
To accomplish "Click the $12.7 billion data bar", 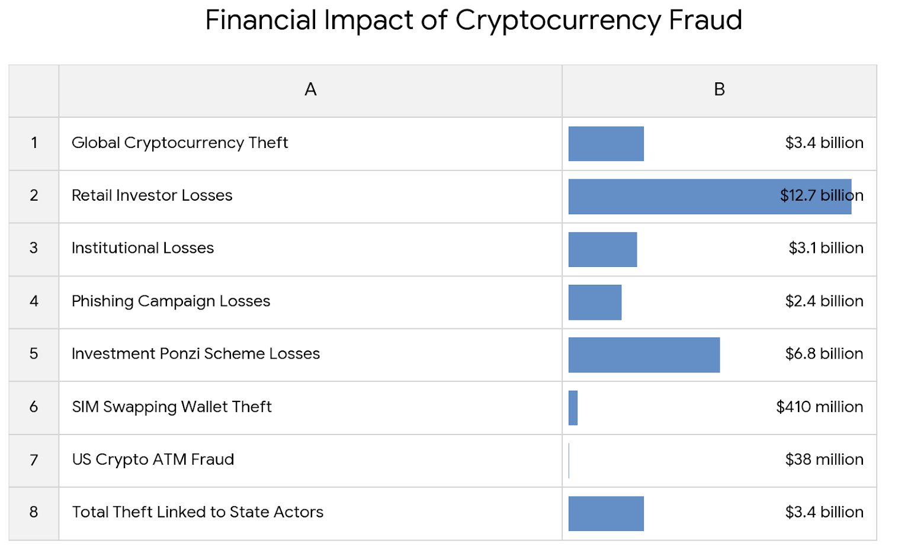I will (x=681, y=197).
